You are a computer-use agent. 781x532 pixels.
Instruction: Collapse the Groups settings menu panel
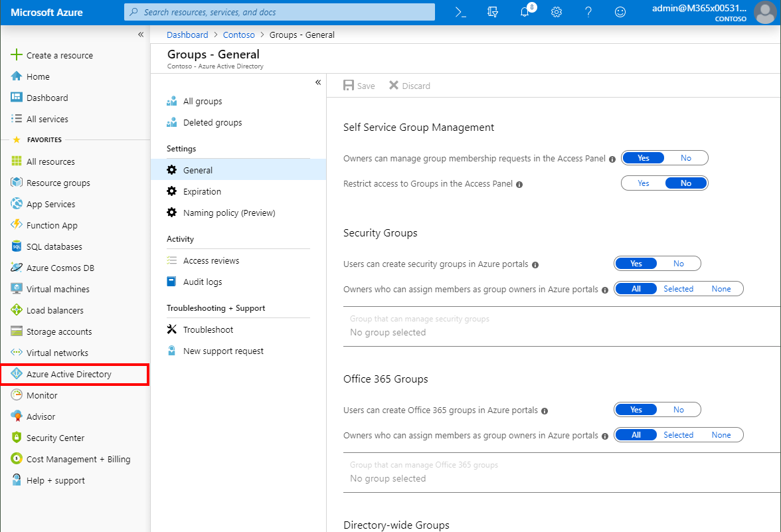[317, 82]
